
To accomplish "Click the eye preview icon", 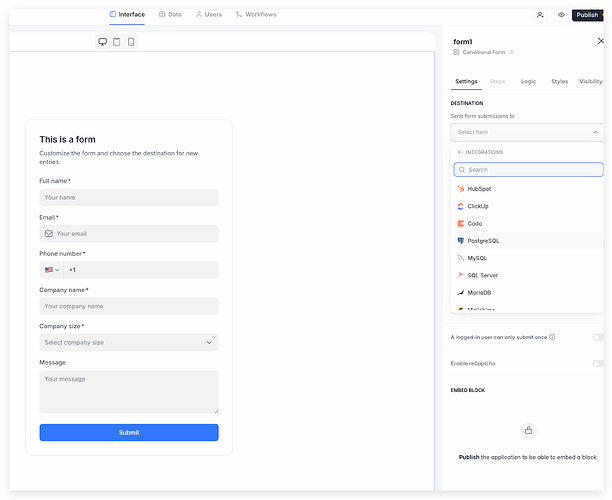I will 561,15.
